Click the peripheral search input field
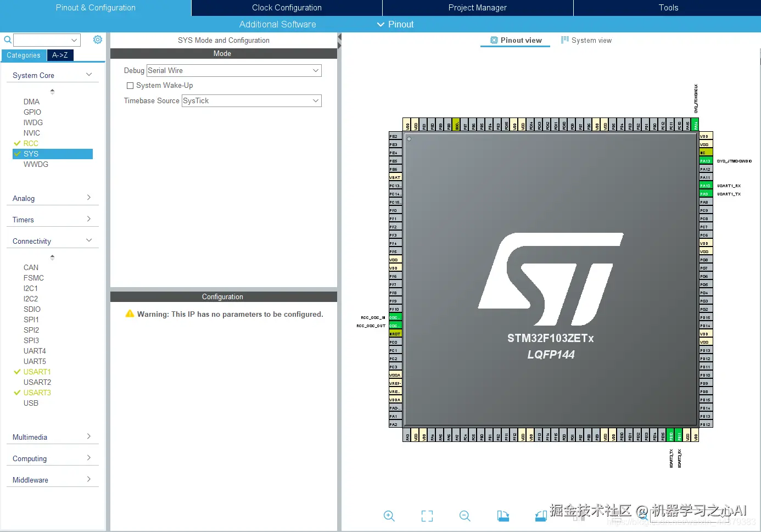This screenshot has height=532, width=761. (42, 40)
